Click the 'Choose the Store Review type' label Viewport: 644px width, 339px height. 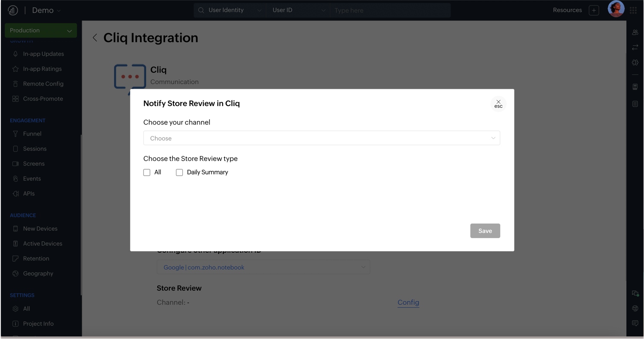click(190, 159)
